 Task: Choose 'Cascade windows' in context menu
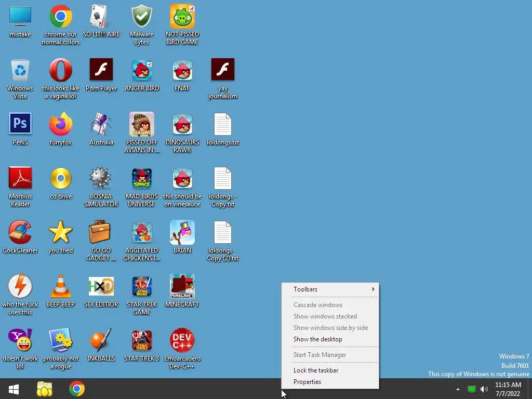[x=330, y=304]
